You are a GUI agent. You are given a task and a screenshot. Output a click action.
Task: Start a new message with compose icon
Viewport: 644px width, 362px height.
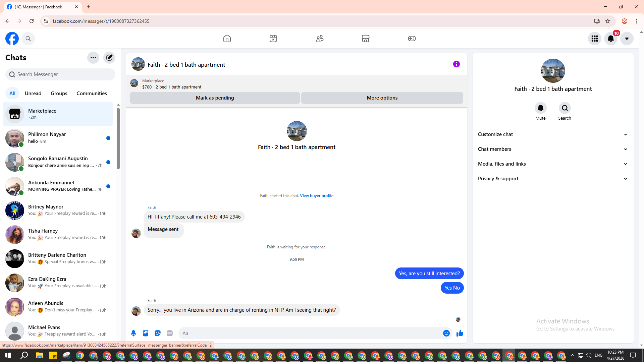click(109, 58)
